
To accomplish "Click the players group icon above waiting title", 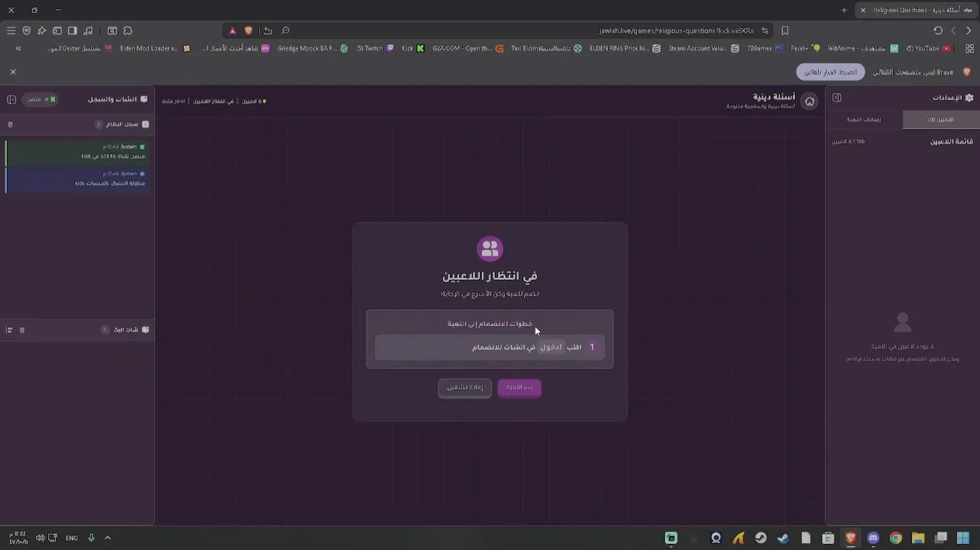I will point(490,248).
